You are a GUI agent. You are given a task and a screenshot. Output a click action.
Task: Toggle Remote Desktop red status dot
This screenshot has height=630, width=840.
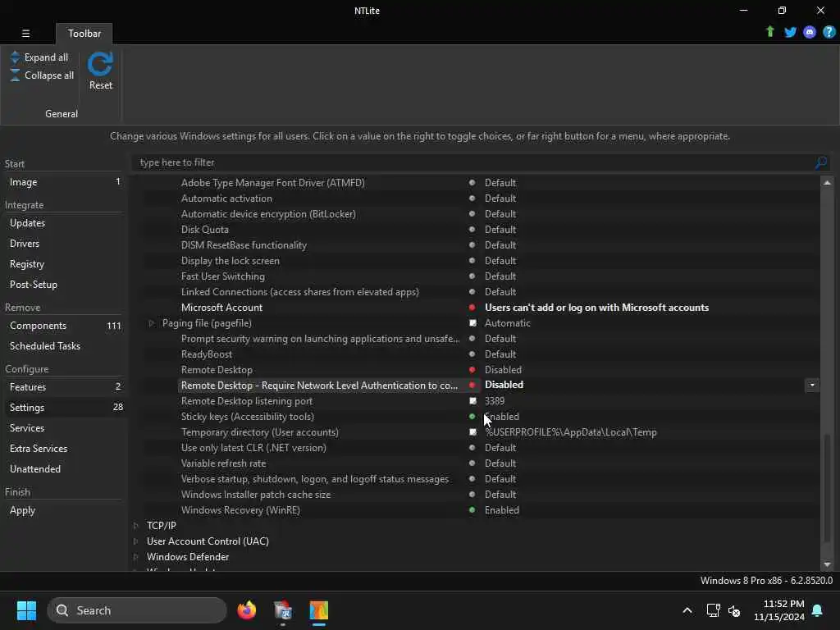pyautogui.click(x=472, y=370)
